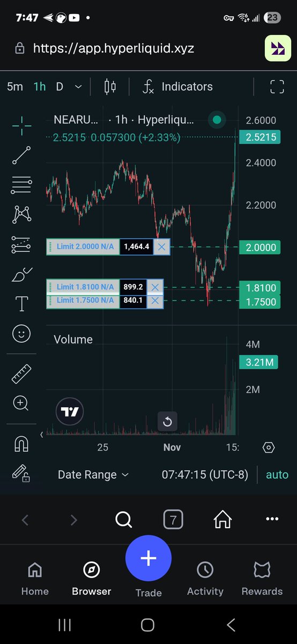Switch to the Browser tab
Screen dimensions: 297x644
pos(92,579)
